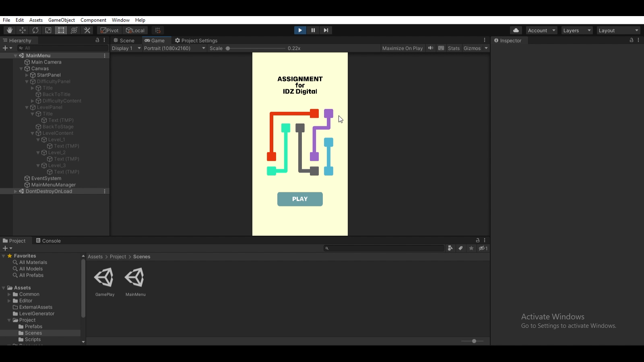This screenshot has height=362, width=644.
Task: Expand the DifficultyContent object
Action: coord(33,101)
